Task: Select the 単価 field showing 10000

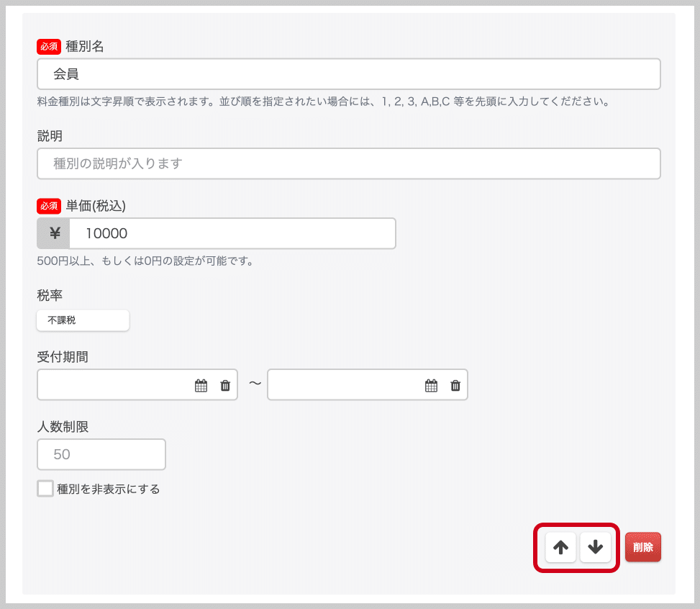Action: tap(232, 233)
